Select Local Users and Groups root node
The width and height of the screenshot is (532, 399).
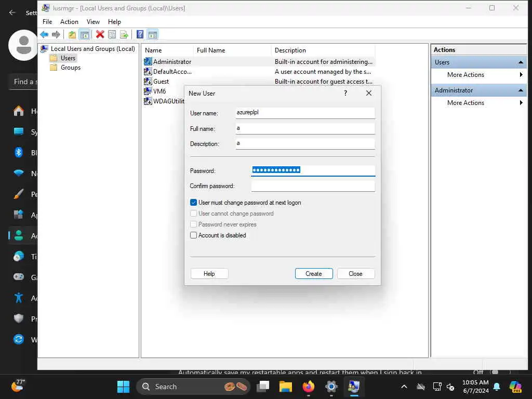(92, 49)
